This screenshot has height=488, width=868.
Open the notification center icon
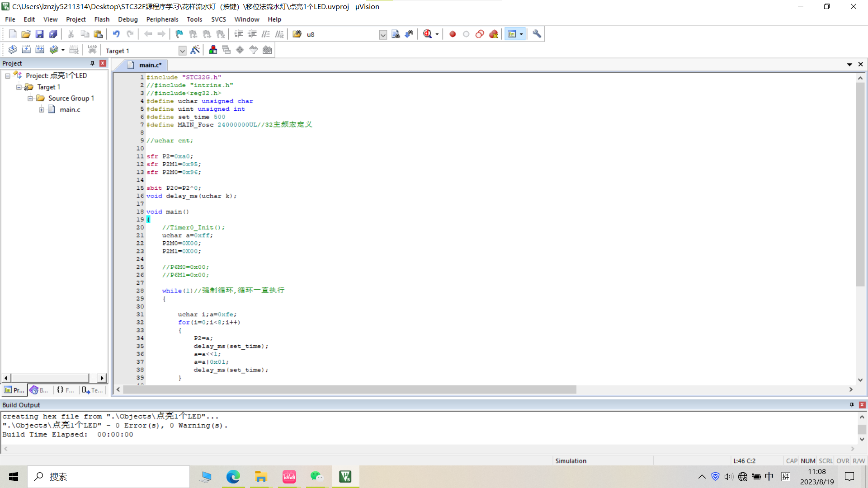pos(849,477)
